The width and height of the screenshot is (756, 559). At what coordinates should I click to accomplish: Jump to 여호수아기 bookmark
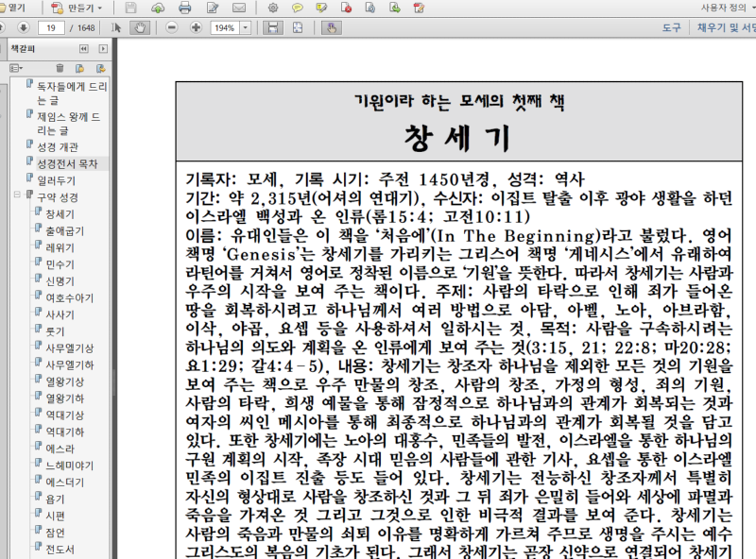pyautogui.click(x=69, y=297)
